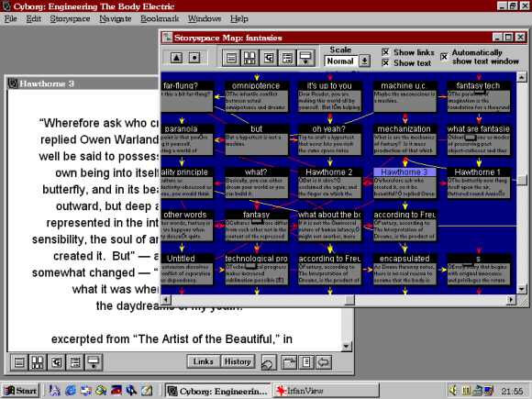532x399 pixels.
Task: Click the curved back-arrow icon beside History
Action: point(269,362)
